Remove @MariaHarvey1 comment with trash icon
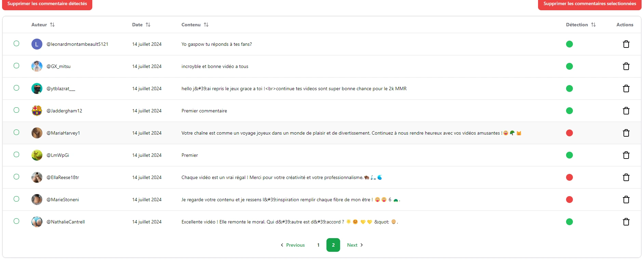Viewport: 644px width, 260px height. click(x=626, y=133)
